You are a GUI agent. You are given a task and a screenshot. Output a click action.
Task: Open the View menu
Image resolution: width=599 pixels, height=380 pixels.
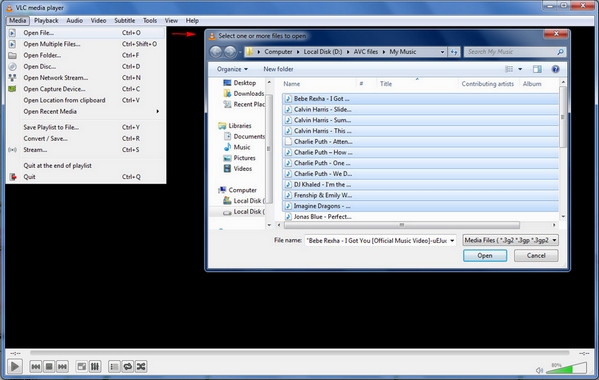pyautogui.click(x=171, y=21)
